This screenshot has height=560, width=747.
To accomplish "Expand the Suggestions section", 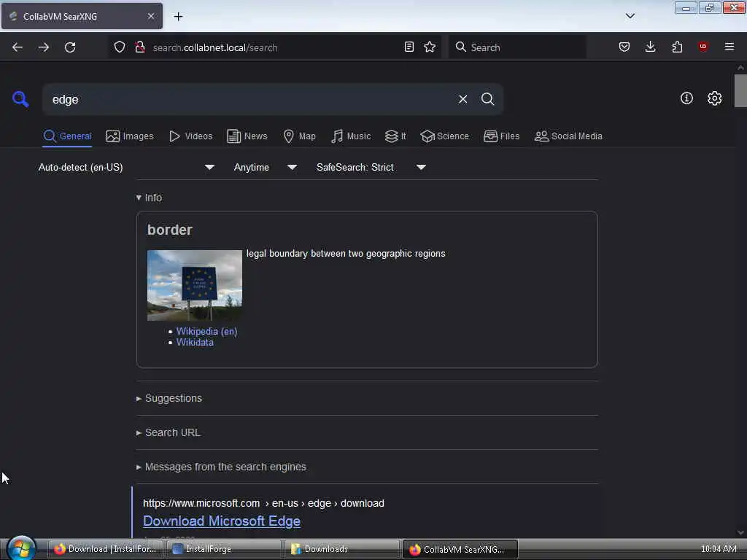I will 169,398.
